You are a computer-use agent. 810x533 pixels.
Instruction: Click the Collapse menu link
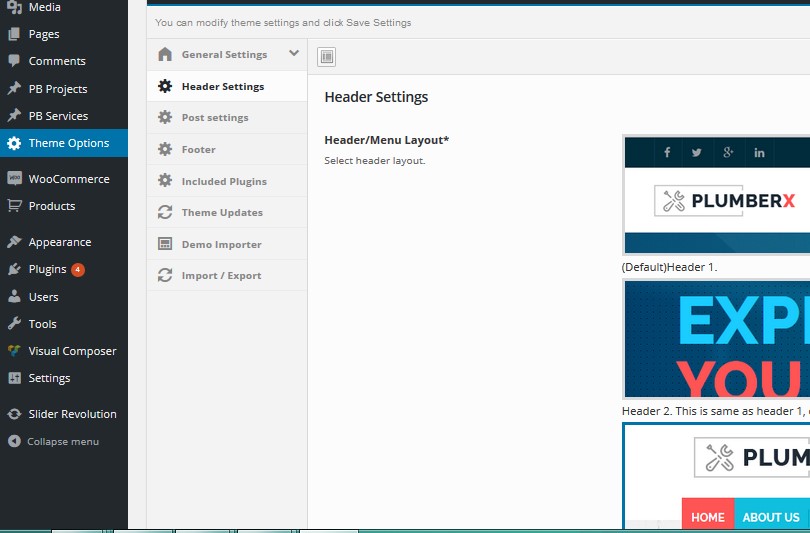63,442
